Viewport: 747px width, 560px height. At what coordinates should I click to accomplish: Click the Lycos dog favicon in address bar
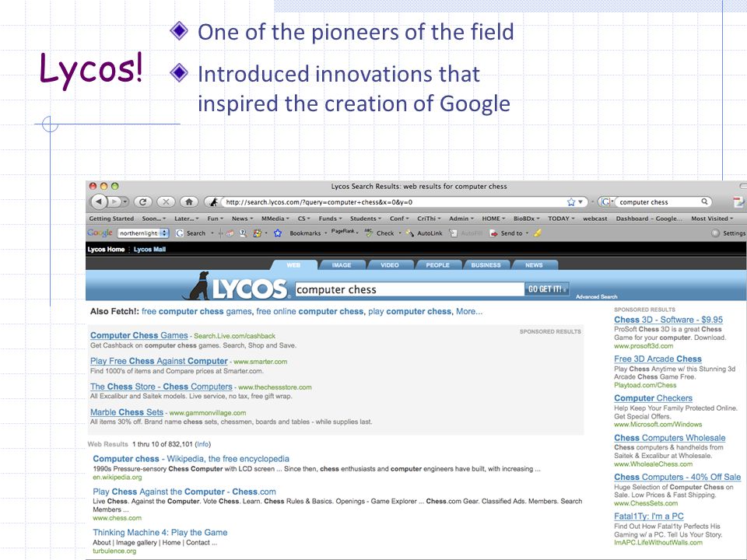tap(214, 202)
